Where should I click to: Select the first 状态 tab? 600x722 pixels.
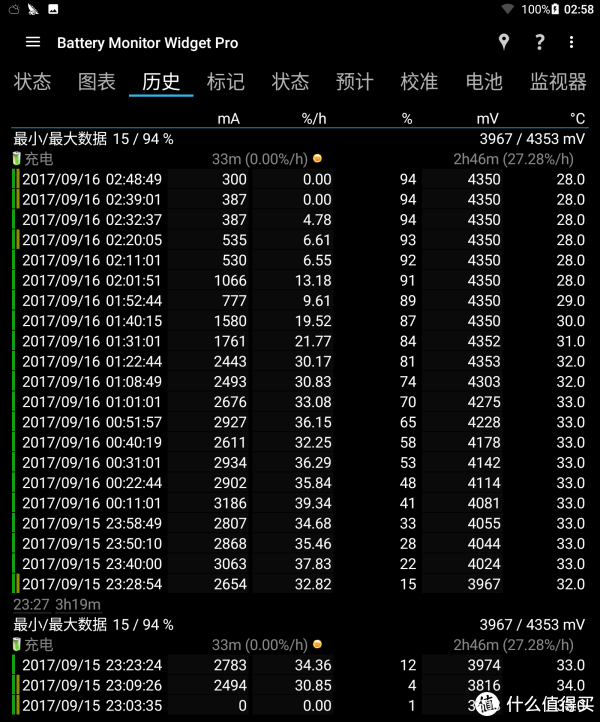[32, 82]
